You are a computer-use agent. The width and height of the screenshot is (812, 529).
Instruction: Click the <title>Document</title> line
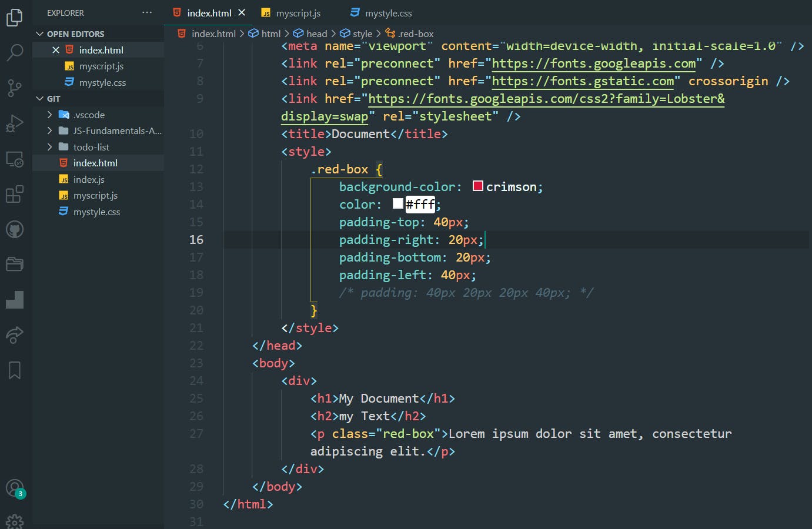tap(365, 134)
